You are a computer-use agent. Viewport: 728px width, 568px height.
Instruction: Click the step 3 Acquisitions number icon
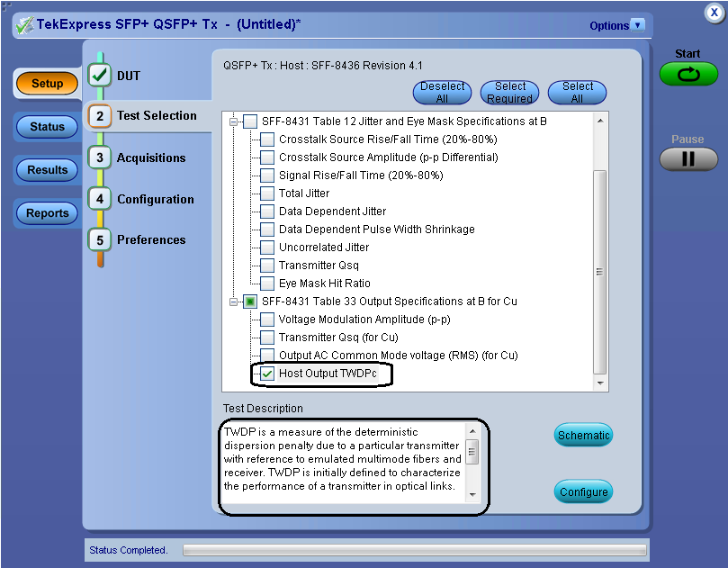click(101, 158)
